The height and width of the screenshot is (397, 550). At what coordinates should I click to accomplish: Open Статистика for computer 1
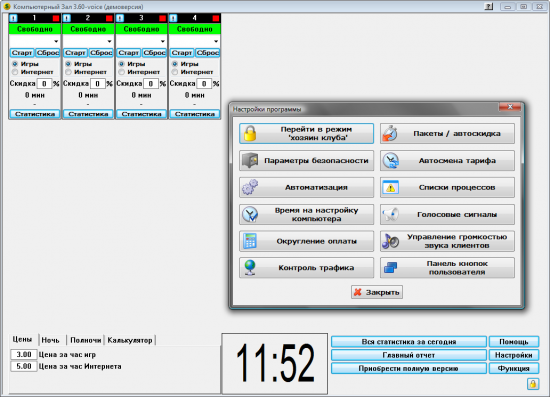35,114
